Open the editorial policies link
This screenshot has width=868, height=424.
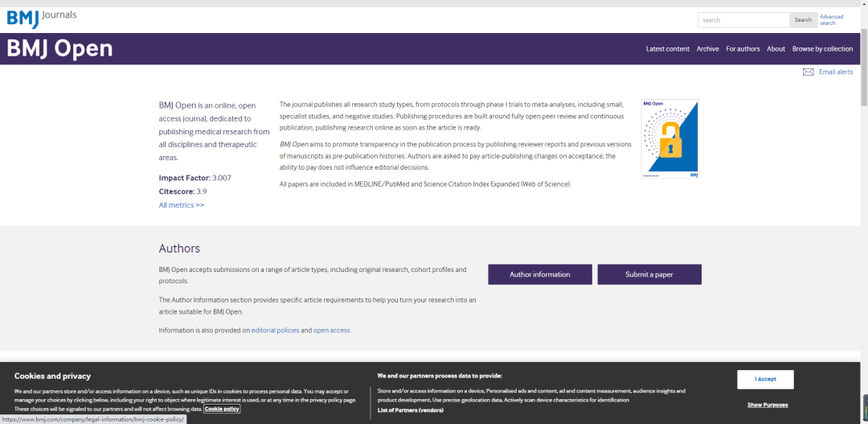tap(275, 331)
